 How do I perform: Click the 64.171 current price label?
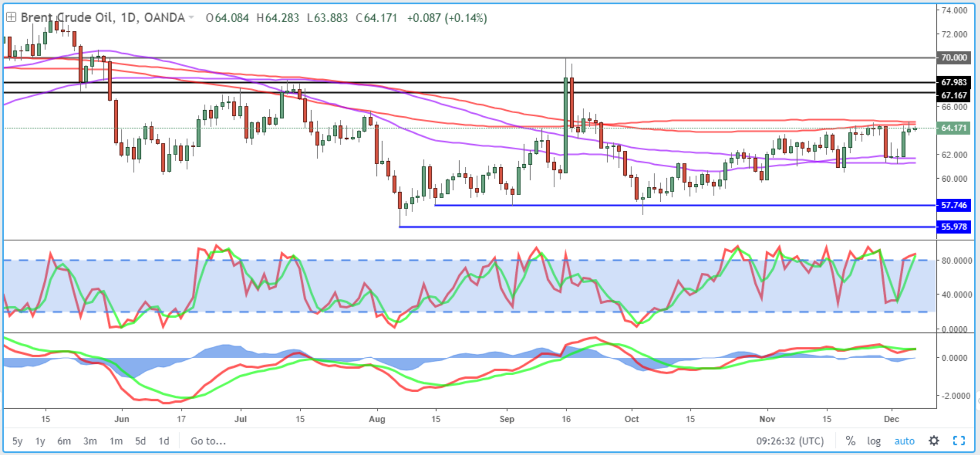[x=954, y=128]
